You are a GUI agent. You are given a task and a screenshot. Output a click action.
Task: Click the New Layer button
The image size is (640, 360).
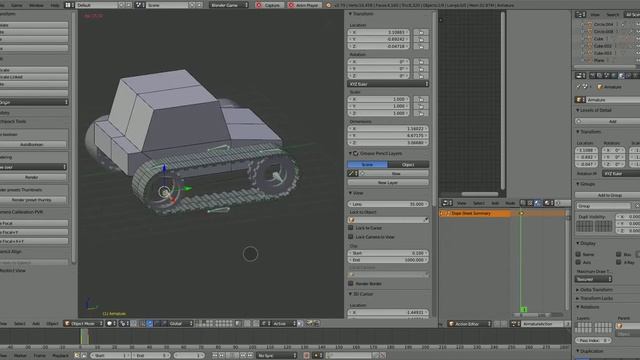(388, 182)
